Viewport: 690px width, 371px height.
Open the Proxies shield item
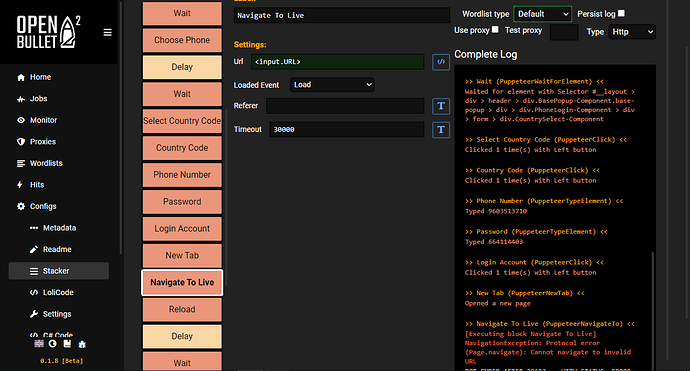(x=42, y=142)
